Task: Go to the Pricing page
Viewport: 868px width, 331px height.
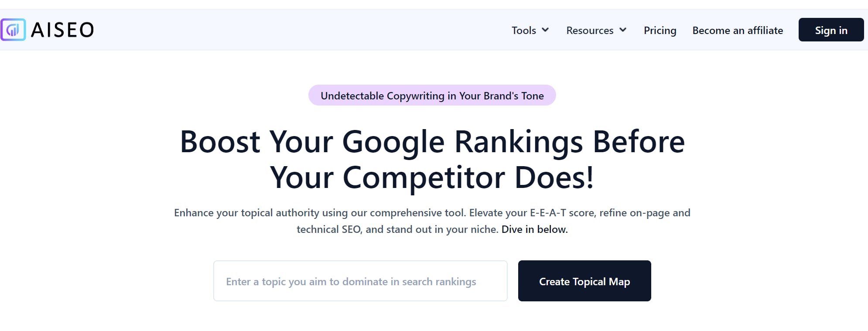Action: tap(660, 31)
